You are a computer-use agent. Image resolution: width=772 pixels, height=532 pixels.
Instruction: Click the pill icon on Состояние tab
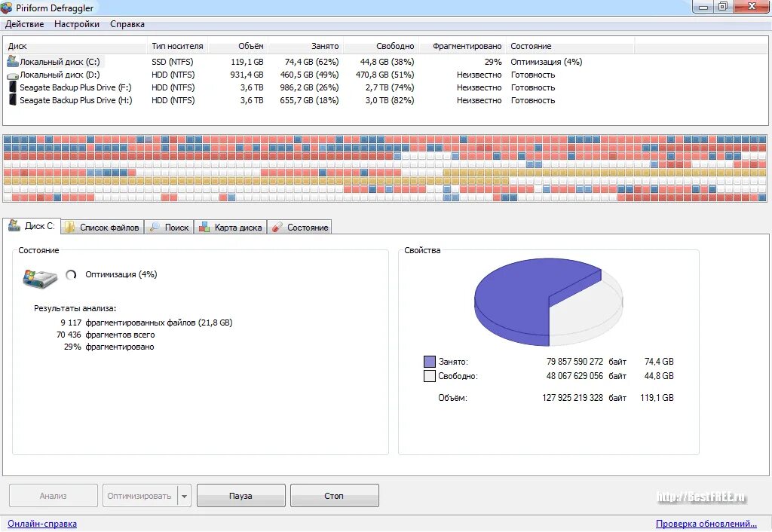(x=277, y=227)
